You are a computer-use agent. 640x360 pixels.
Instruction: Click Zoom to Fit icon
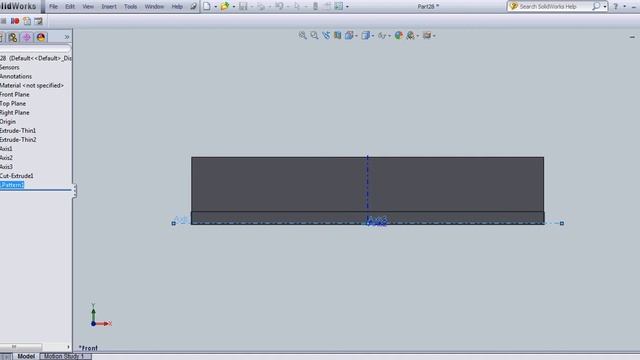(x=302, y=36)
